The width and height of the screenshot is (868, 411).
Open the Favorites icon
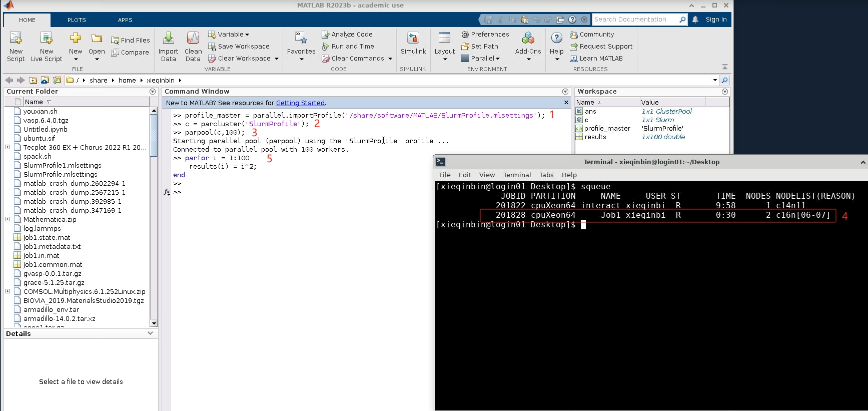(x=301, y=39)
